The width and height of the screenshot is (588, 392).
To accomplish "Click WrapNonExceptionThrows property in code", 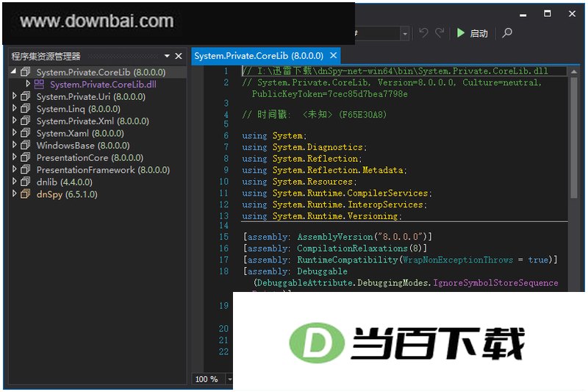I will [458, 260].
